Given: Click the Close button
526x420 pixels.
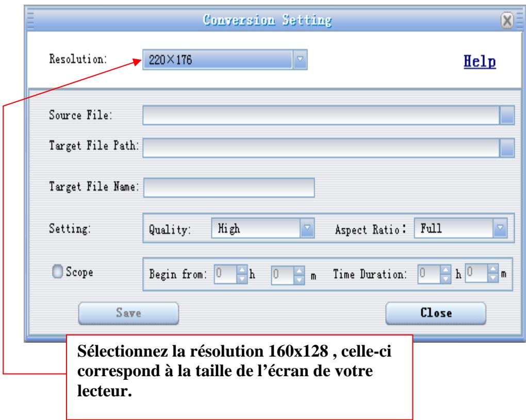Looking at the screenshot, I should 436,313.
